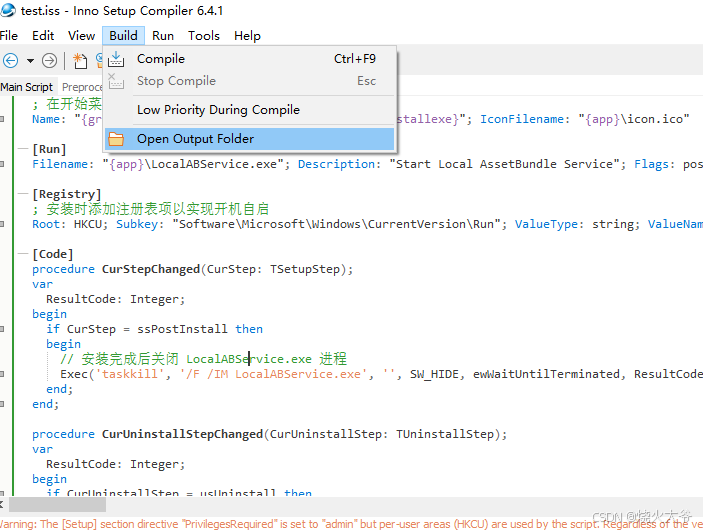Click the 'TUninstallStep' type name
The height and width of the screenshot is (530, 703).
(445, 434)
